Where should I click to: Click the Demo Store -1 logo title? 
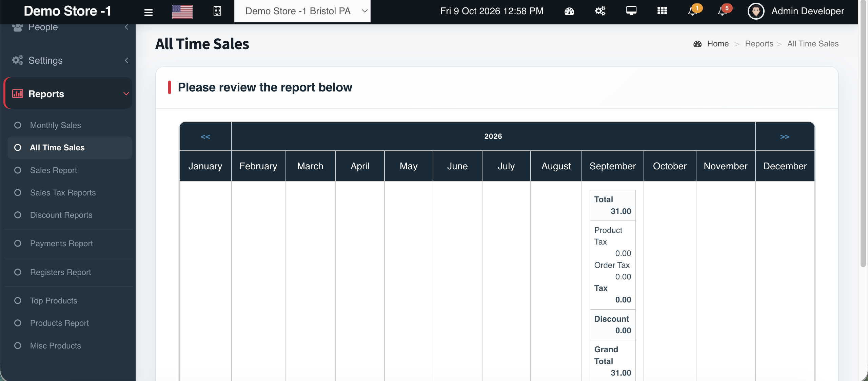[x=67, y=11]
